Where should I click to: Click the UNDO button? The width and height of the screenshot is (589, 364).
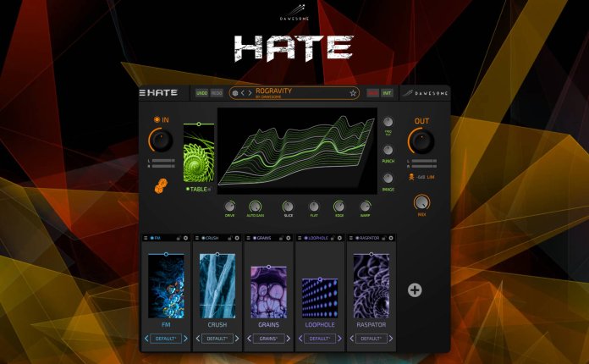[201, 93]
